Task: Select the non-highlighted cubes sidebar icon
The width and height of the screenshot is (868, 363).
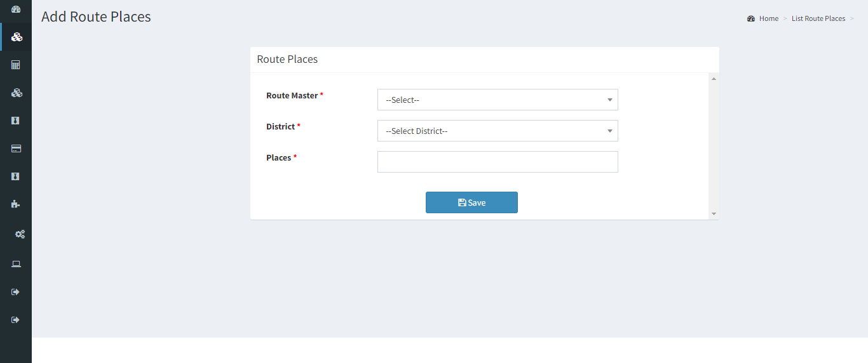Action: coord(17,93)
